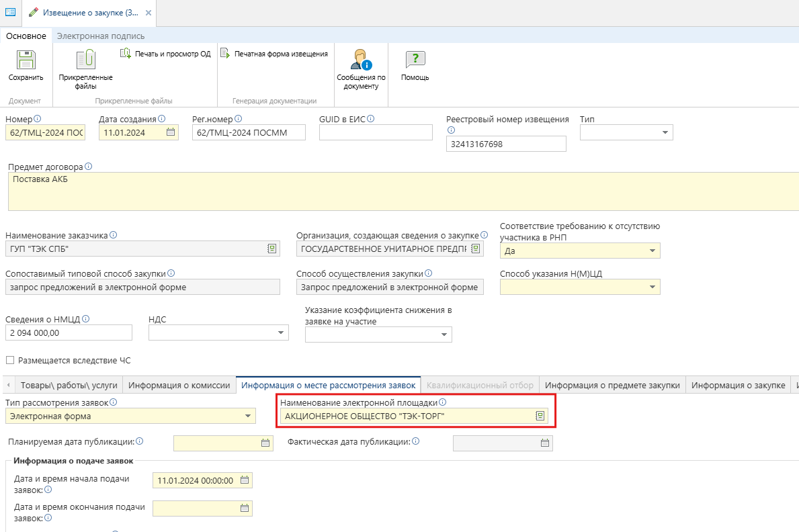The image size is (799, 532).
Task: Click info icon next to Номер label
Action: [x=37, y=119]
